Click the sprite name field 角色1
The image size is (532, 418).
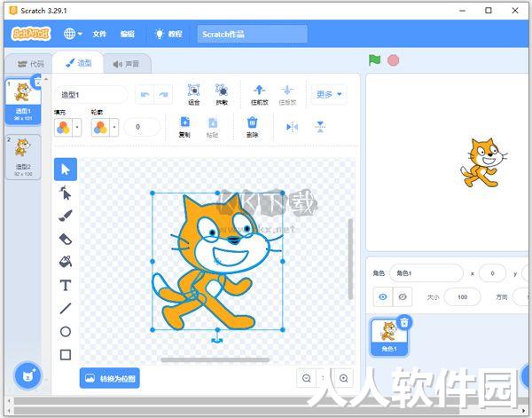[426, 273]
